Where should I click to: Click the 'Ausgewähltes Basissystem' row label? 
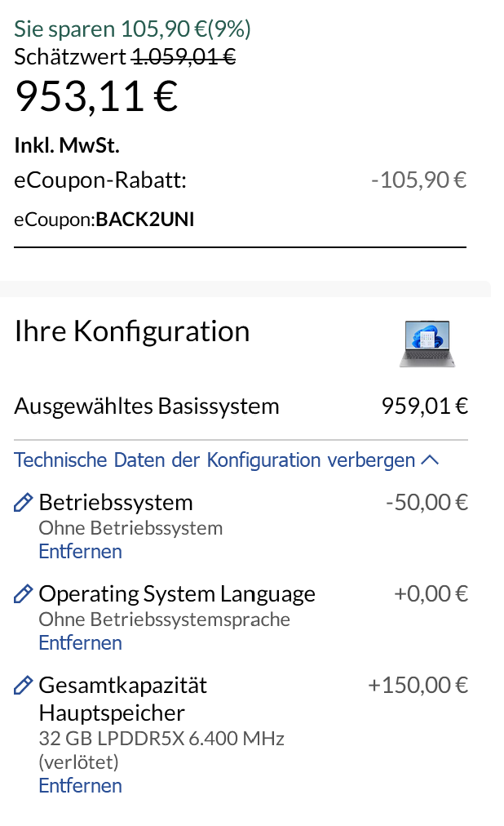[x=147, y=406]
